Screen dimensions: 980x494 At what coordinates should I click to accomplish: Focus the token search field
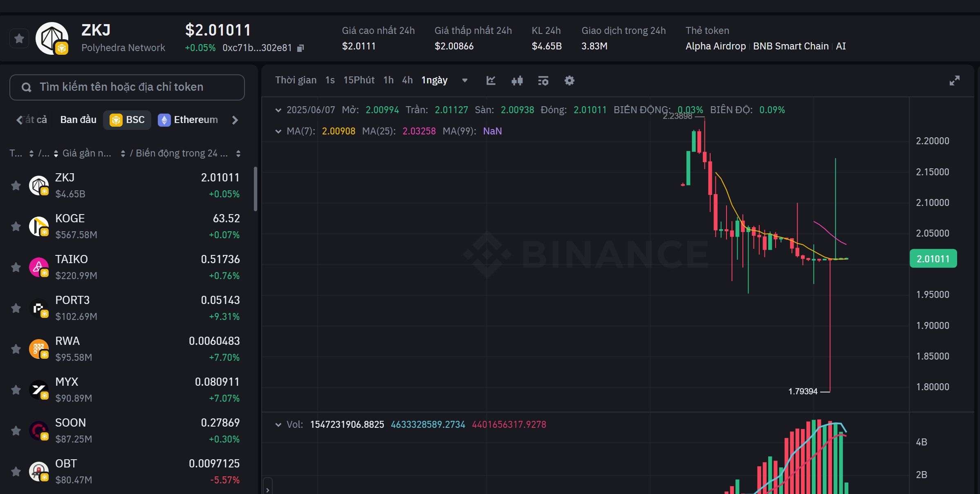tap(127, 87)
